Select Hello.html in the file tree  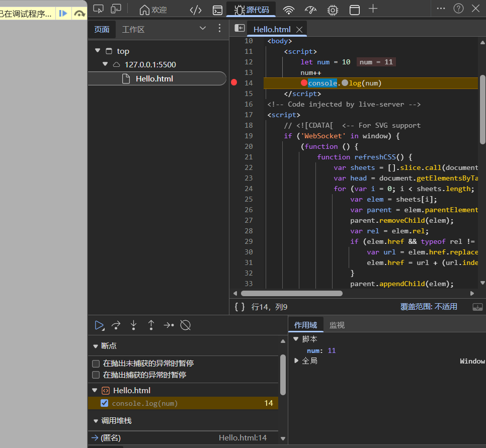point(154,79)
